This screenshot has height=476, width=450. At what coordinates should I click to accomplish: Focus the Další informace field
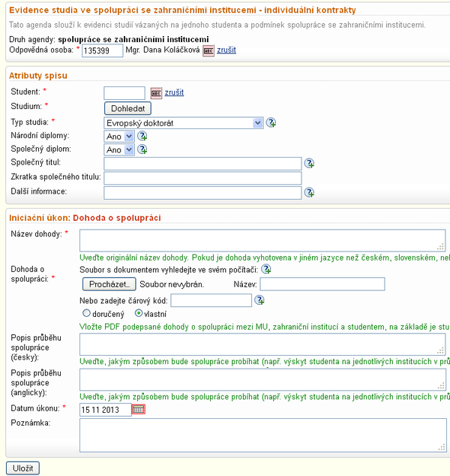202,193
